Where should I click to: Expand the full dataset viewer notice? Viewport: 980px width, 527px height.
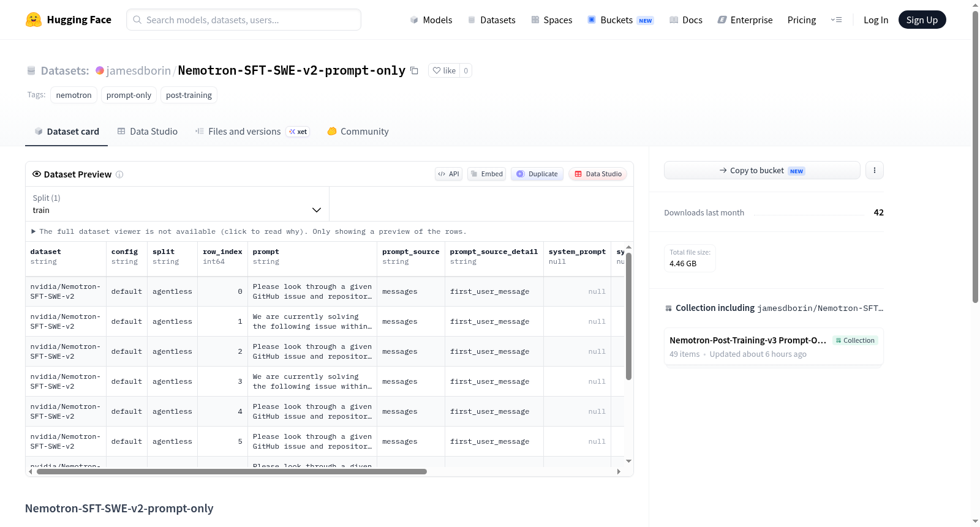tap(249, 231)
